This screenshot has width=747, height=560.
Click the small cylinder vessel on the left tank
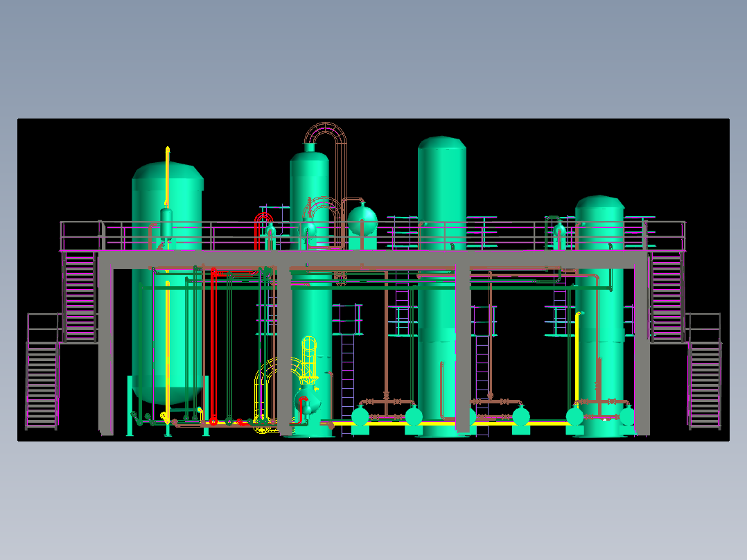click(166, 223)
